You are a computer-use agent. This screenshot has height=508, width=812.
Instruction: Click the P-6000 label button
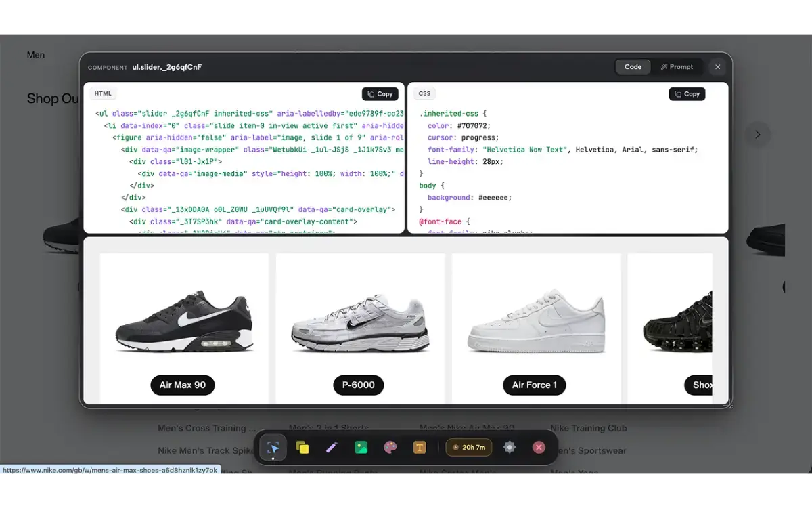[359, 385]
